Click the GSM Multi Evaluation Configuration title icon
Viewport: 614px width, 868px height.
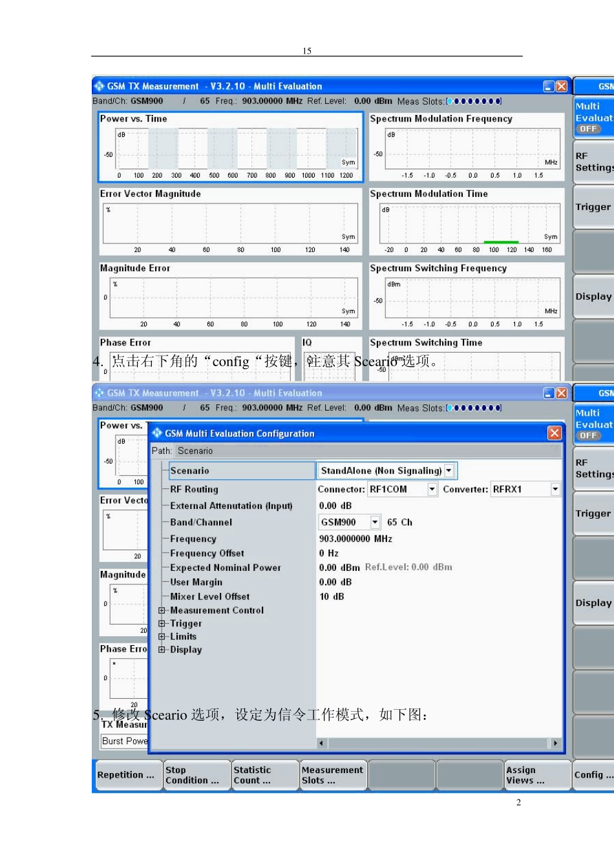(x=157, y=433)
